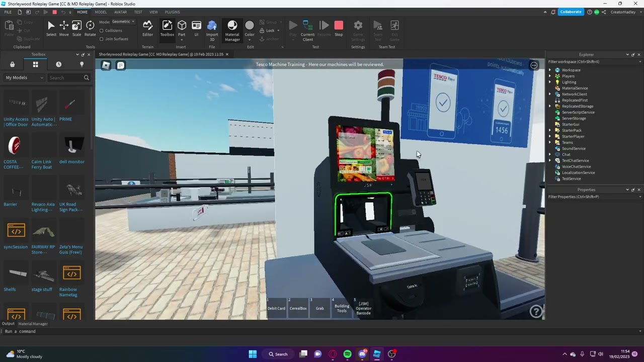The width and height of the screenshot is (644, 362).
Task: Click the Filter Properties field
Action: coord(594,197)
